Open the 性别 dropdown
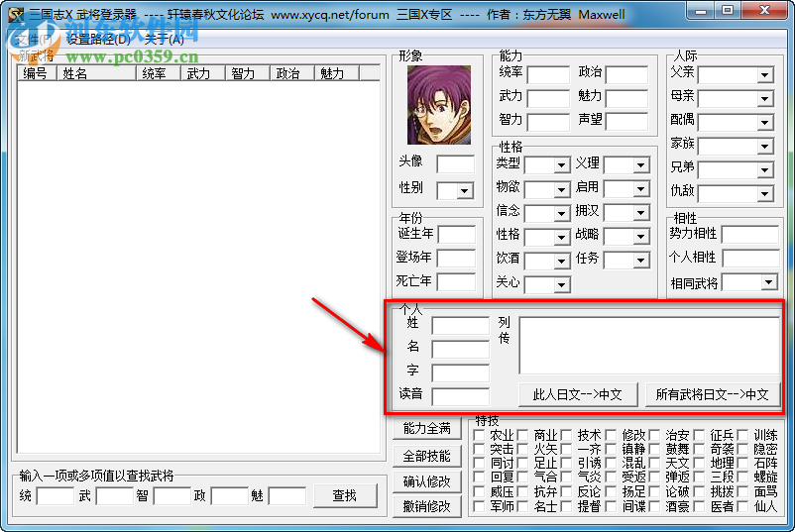Image resolution: width=795 pixels, height=532 pixels. click(x=465, y=191)
